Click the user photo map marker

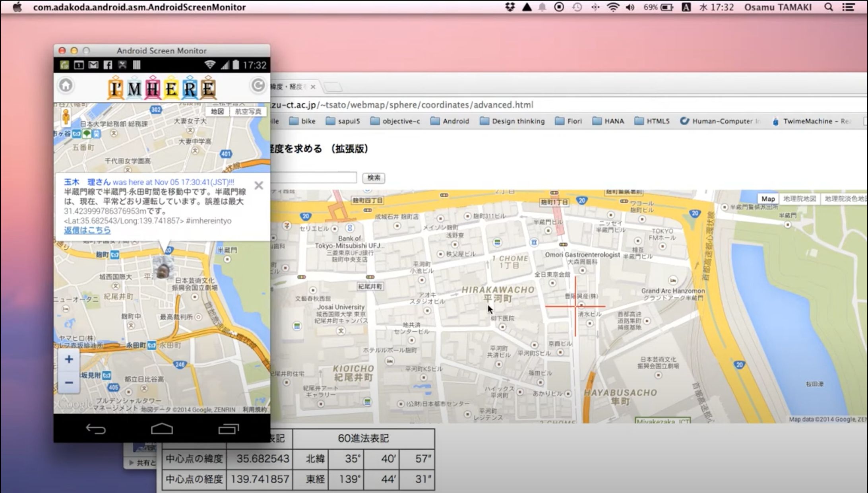[163, 268]
